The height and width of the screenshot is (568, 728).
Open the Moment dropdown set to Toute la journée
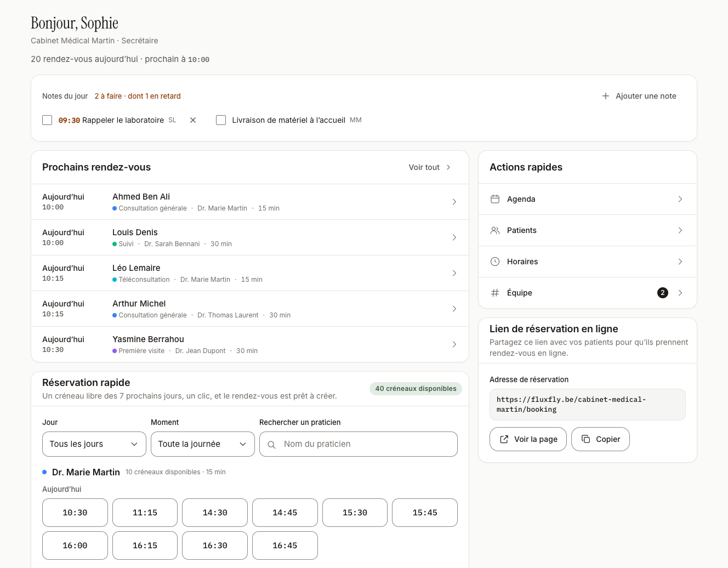pyautogui.click(x=203, y=444)
